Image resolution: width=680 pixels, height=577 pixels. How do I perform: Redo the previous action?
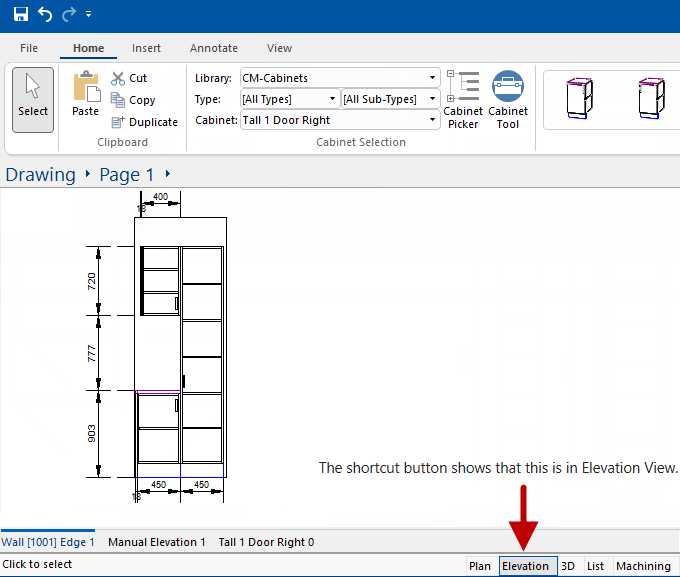point(69,14)
